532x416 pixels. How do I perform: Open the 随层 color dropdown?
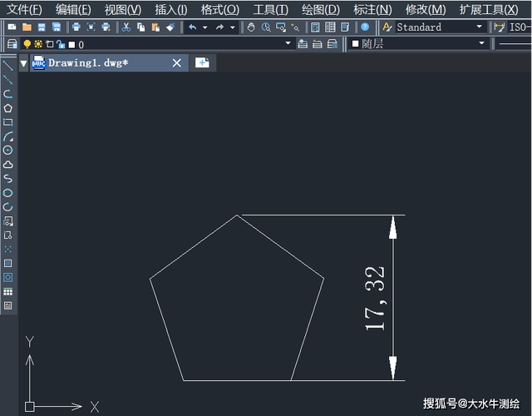coord(482,43)
